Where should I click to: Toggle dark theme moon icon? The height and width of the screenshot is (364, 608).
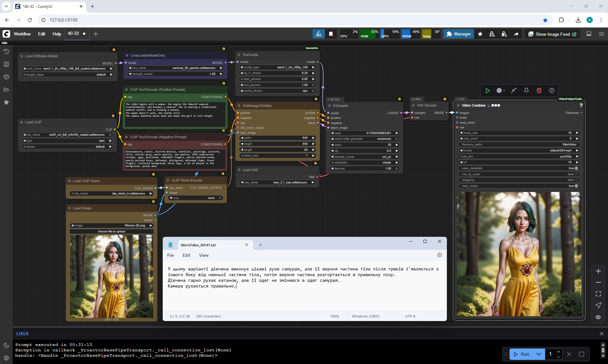pos(6,345)
